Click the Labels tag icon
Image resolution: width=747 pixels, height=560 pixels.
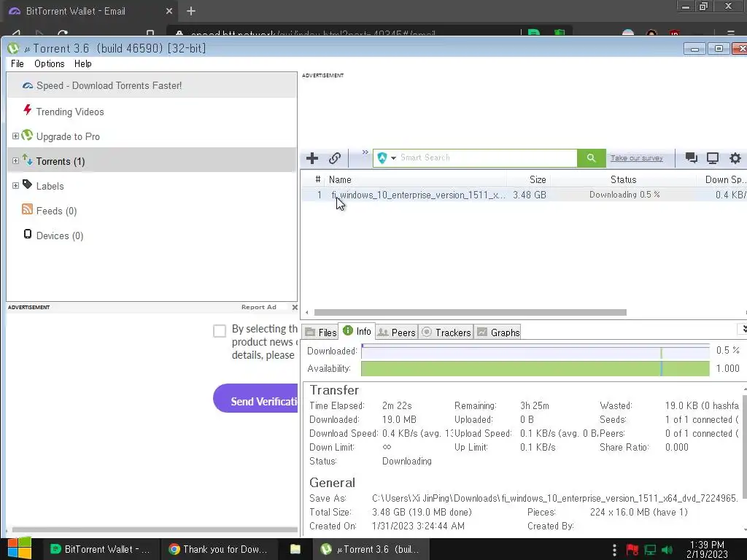click(x=27, y=184)
